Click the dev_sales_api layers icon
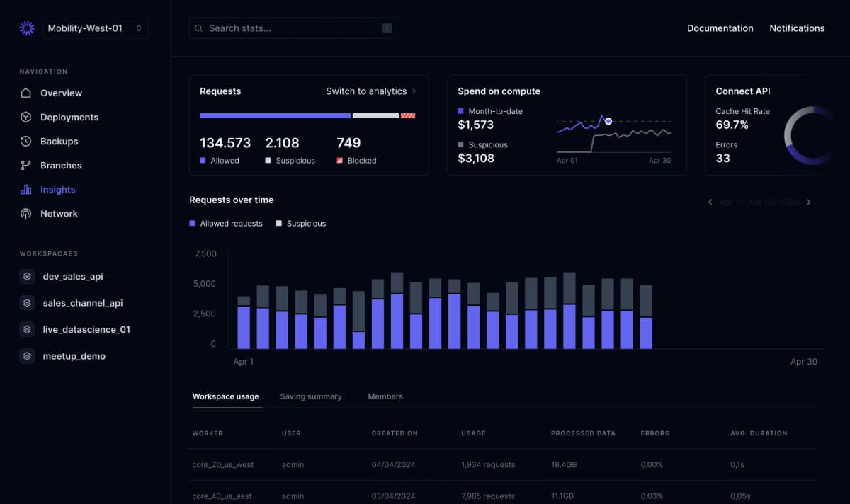850x504 pixels. tap(27, 277)
